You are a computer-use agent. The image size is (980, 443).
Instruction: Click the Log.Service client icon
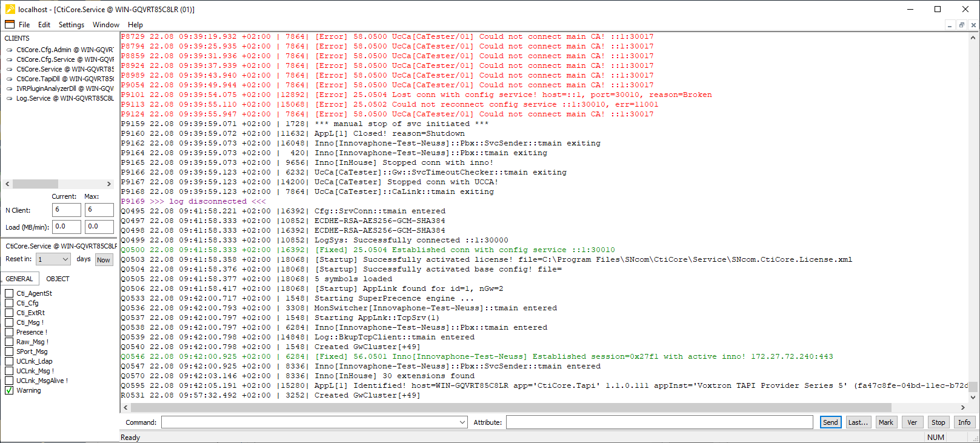pos(10,99)
